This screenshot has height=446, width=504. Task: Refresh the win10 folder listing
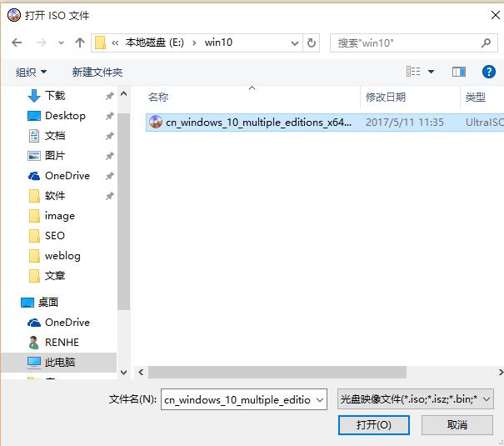tap(311, 43)
